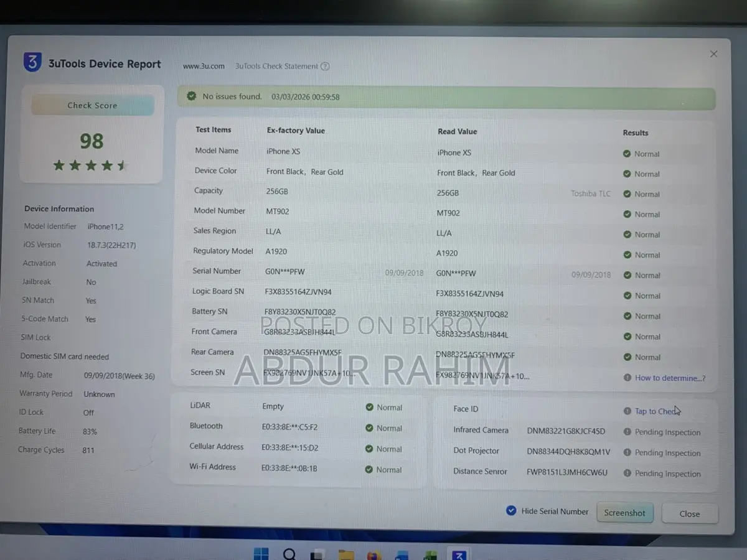The width and height of the screenshot is (747, 560).
Task: Click the green check icon beside No issues found
Action: 191,96
